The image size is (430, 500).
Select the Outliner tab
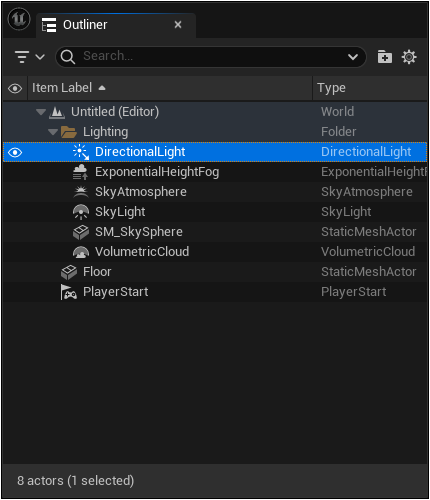pyautogui.click(x=115, y=25)
